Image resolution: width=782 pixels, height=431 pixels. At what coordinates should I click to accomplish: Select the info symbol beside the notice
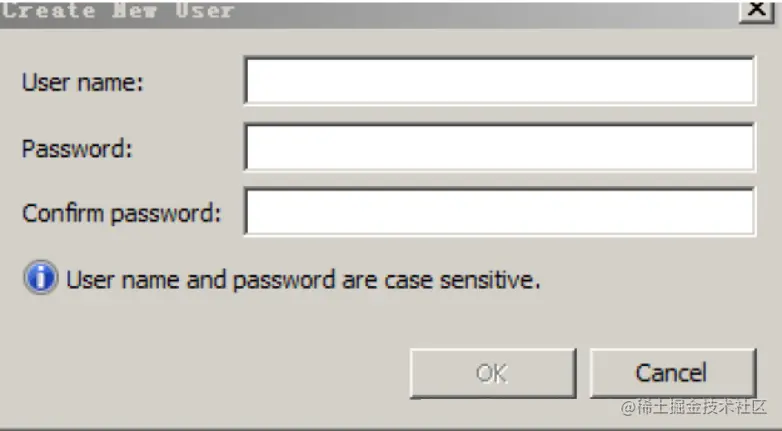coord(41,277)
